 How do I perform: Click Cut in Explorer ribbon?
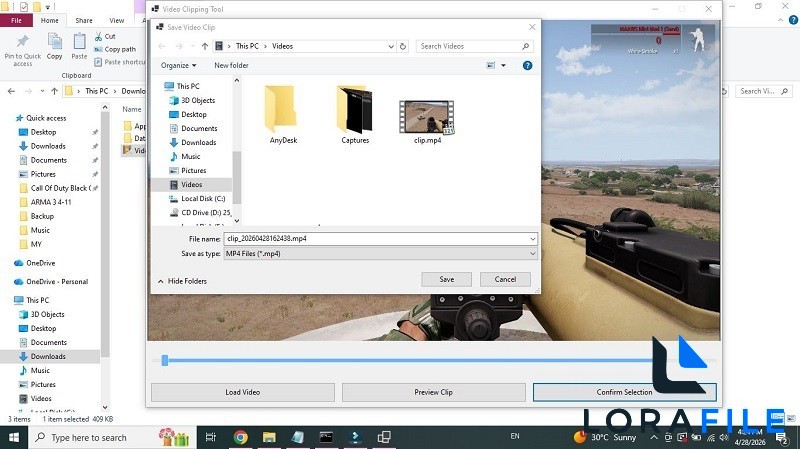click(x=105, y=36)
